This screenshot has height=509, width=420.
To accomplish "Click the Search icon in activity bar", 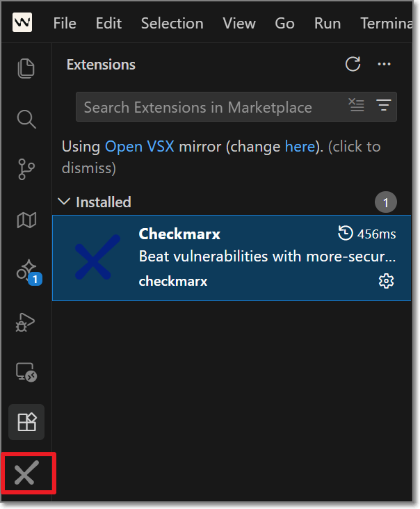I will [26, 119].
